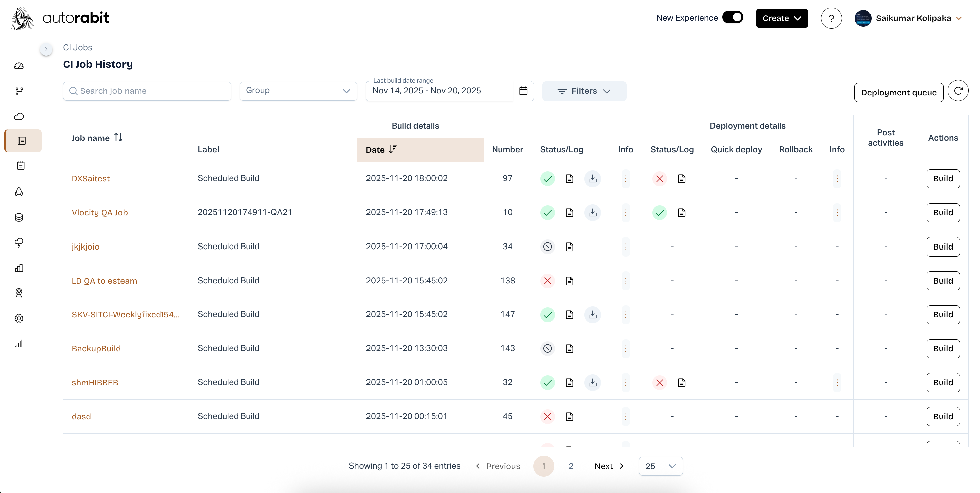The image size is (980, 493).
Task: Click failed deployment status icon for shmHIBBEB
Action: 659,382
